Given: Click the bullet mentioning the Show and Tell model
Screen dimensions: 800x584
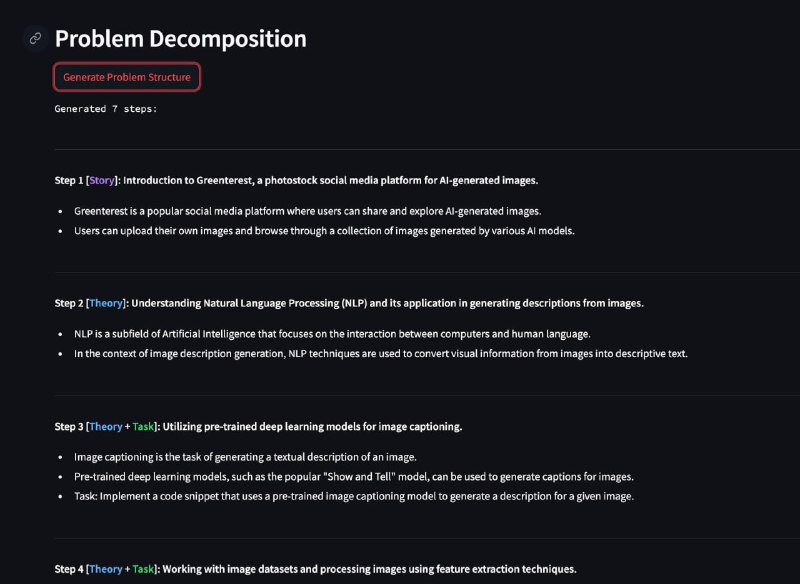Looking at the screenshot, I should tap(354, 476).
